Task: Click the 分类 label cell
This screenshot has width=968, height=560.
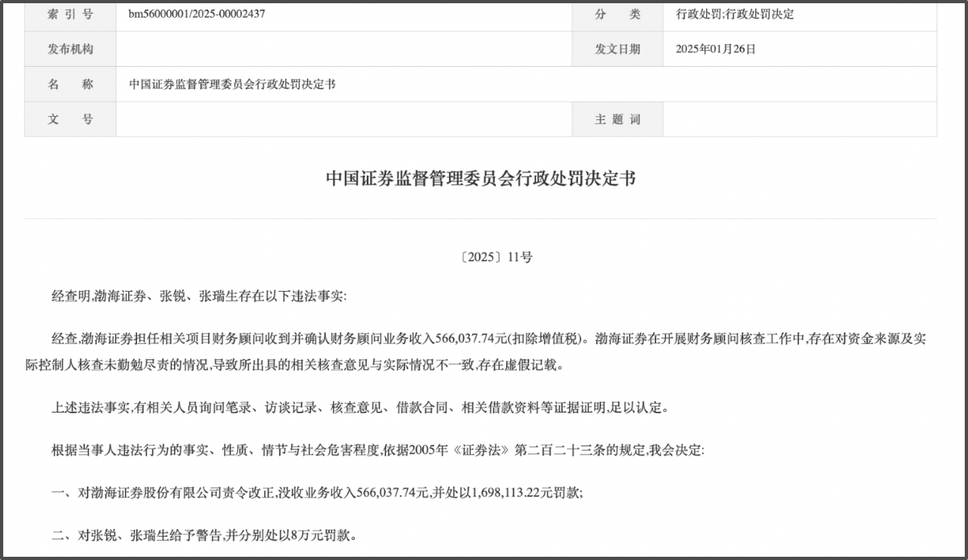Action: [x=617, y=14]
